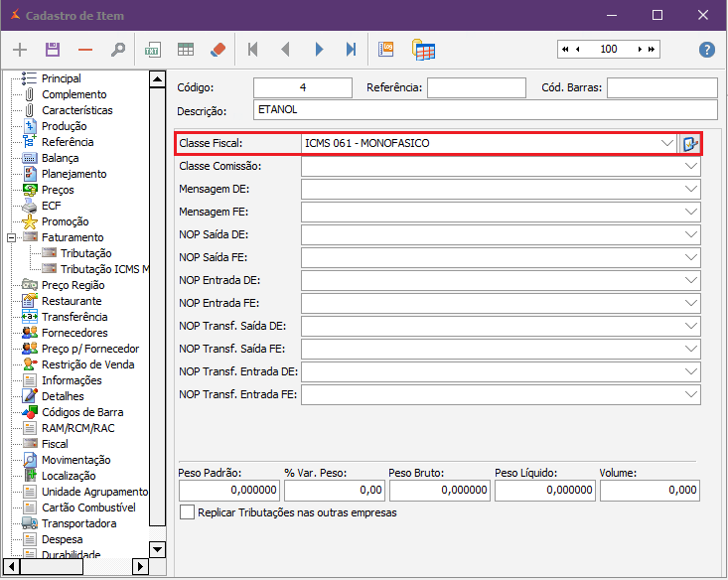Click the red minus delete icon

pos(85,50)
